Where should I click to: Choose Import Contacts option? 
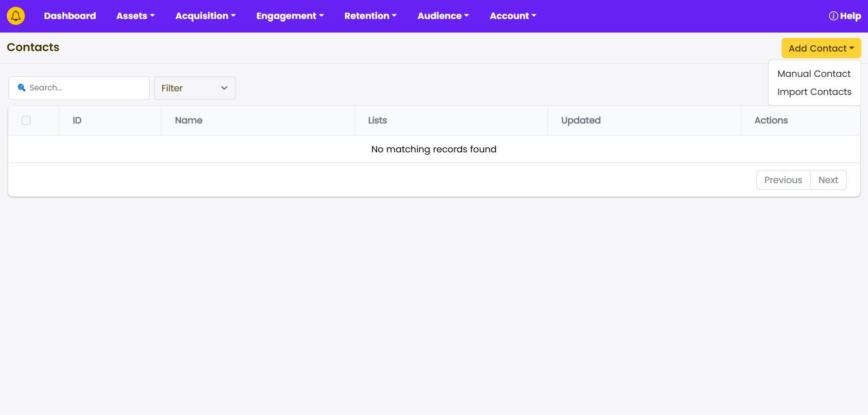[x=814, y=92]
